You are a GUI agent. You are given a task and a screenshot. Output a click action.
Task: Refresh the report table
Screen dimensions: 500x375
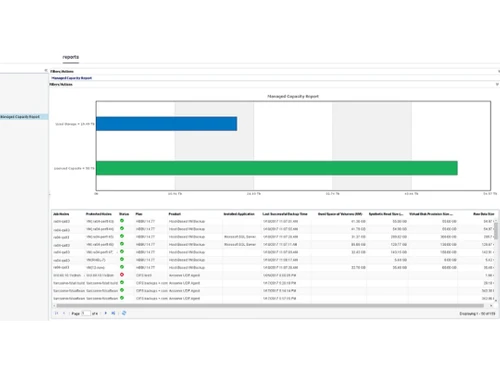124,313
